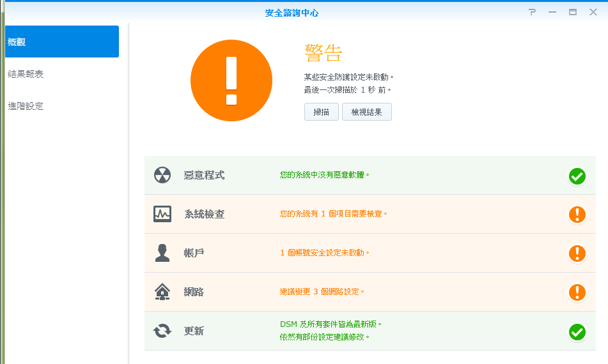Select the 帳戶 row label
The image size is (608, 364).
[194, 254]
